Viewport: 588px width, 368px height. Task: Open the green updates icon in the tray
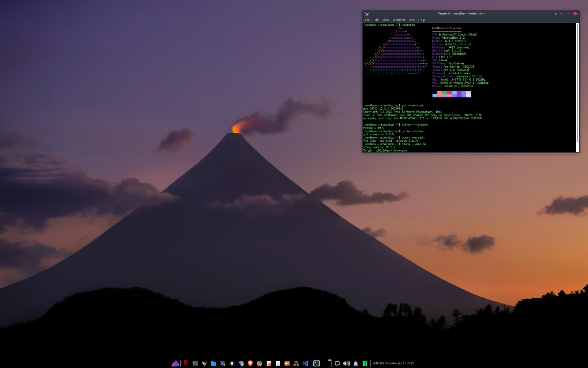(x=365, y=363)
